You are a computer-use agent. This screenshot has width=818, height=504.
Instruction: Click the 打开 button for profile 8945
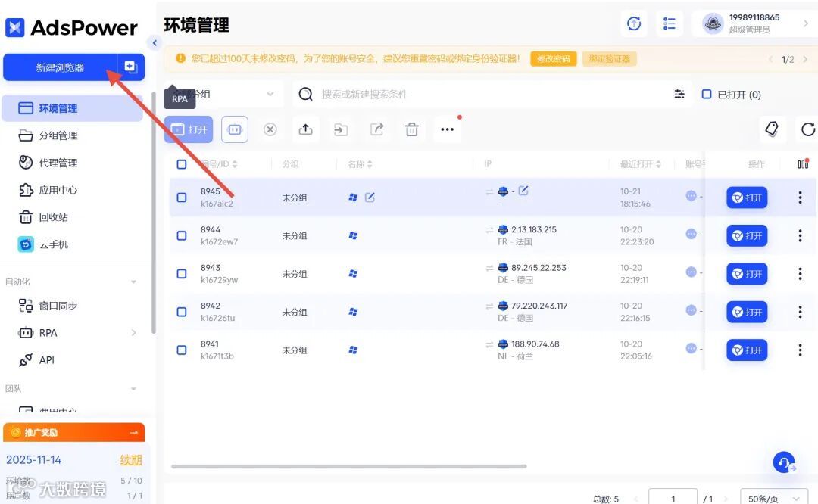[747, 198]
